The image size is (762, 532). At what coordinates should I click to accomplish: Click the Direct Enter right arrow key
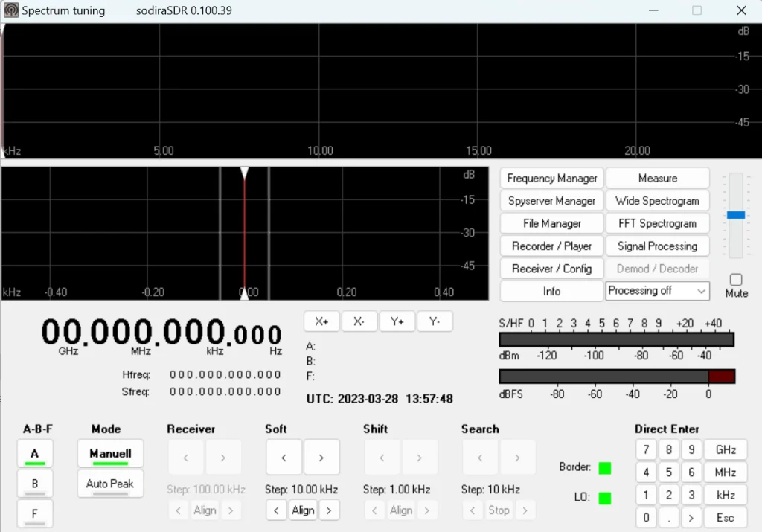coord(691,517)
